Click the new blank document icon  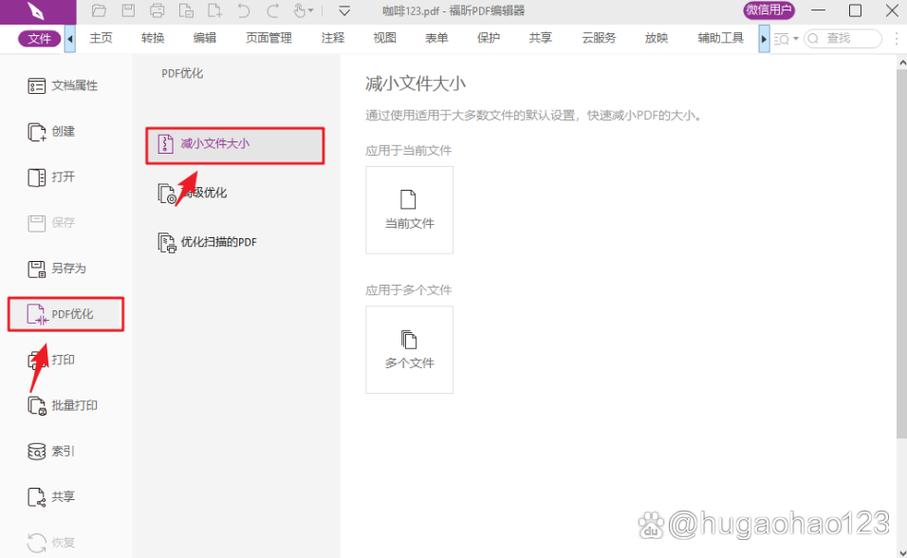tap(215, 10)
